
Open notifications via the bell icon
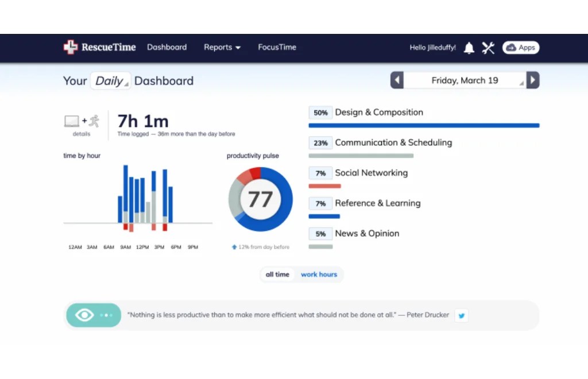pos(469,48)
